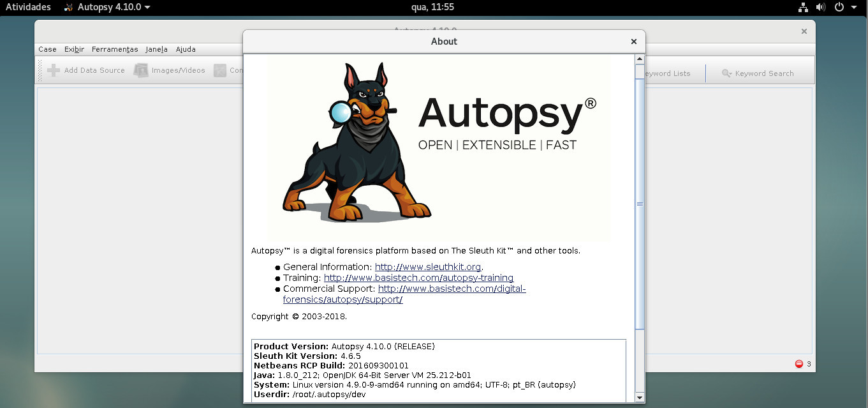
Task: Open the autopsy-training link
Action: (x=418, y=278)
